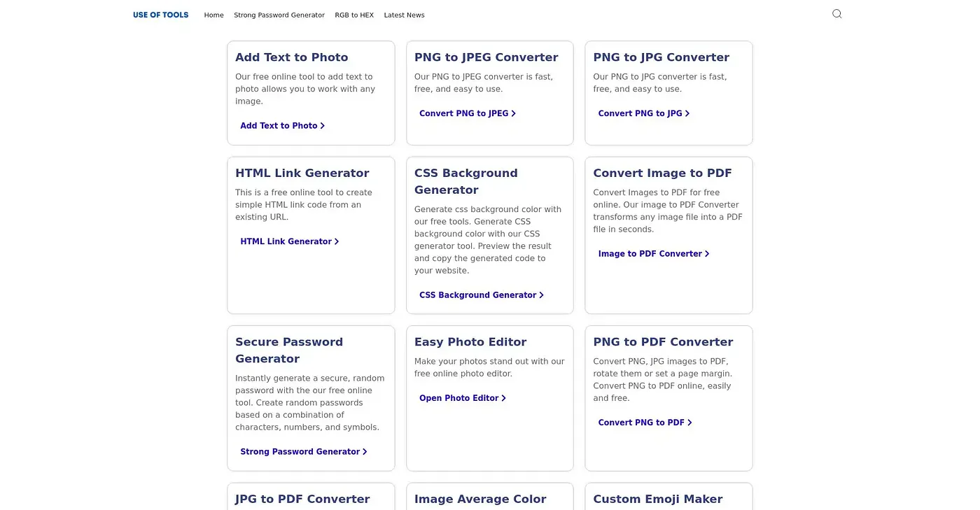Screen dimensions: 980x510
Task: Select the Custom Emoji Maker heading
Action: [x=658, y=499]
